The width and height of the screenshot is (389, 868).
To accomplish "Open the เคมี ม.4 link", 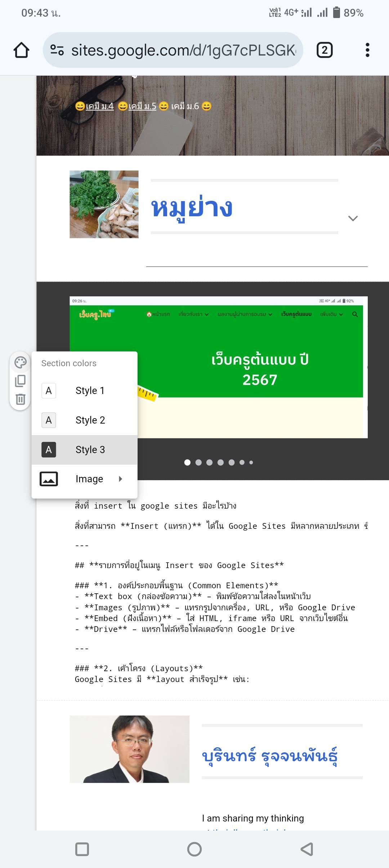I will tap(99, 106).
